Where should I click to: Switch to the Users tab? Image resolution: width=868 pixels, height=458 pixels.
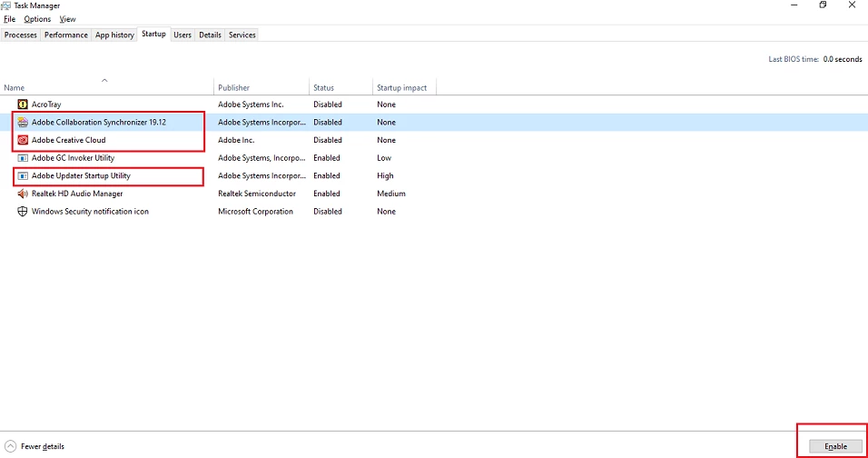[x=182, y=35]
